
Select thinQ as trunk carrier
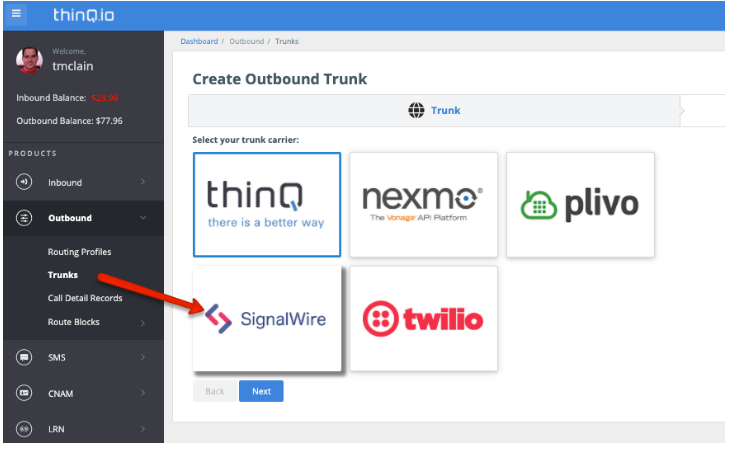coord(266,205)
